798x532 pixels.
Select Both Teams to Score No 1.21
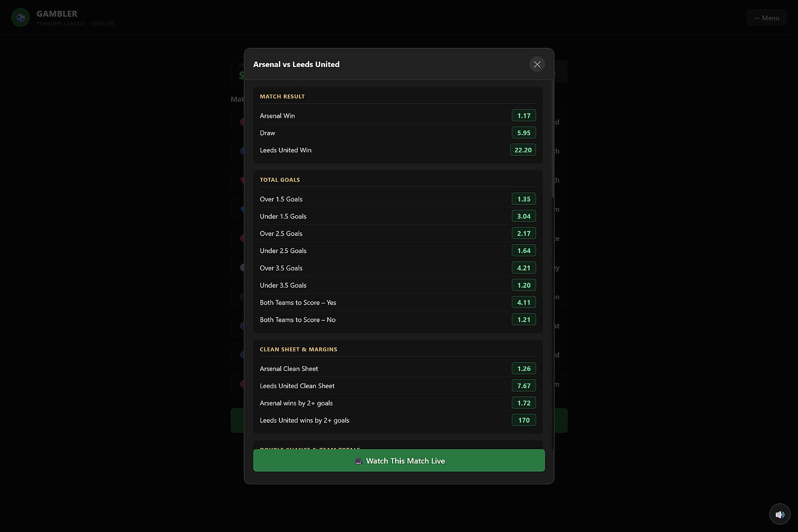point(524,320)
